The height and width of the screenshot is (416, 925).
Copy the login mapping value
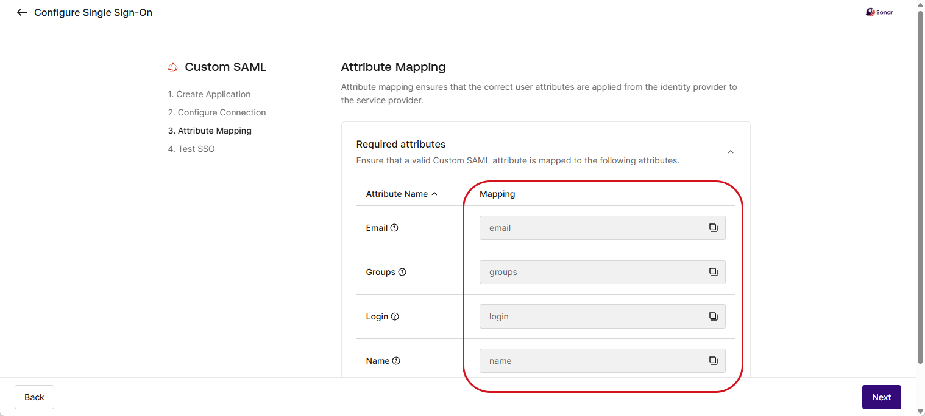tap(713, 316)
